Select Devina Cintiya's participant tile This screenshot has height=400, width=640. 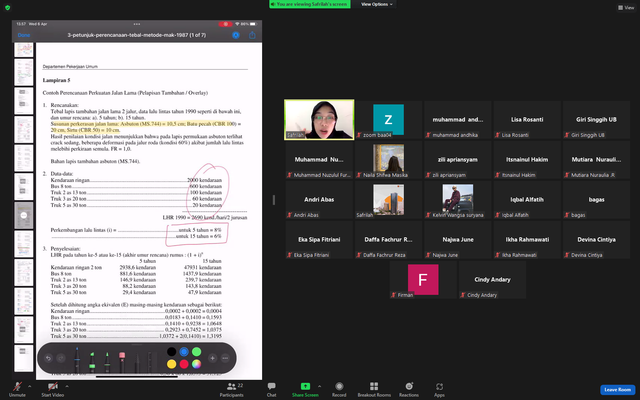click(596, 240)
